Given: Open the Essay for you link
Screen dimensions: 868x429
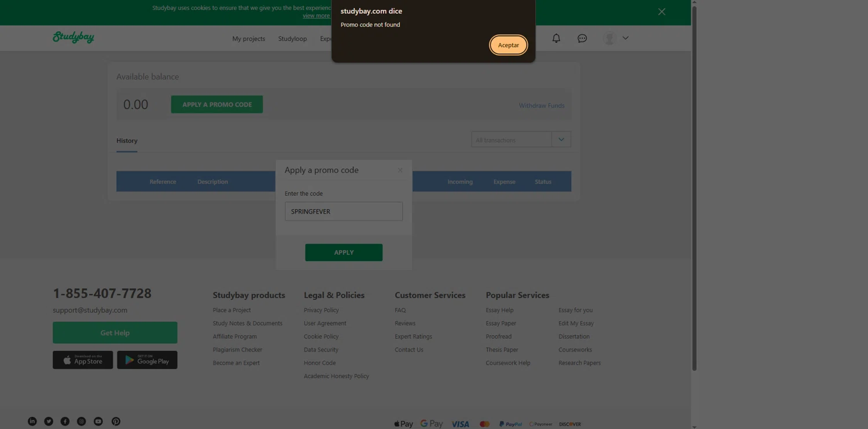Looking at the screenshot, I should pos(576,310).
